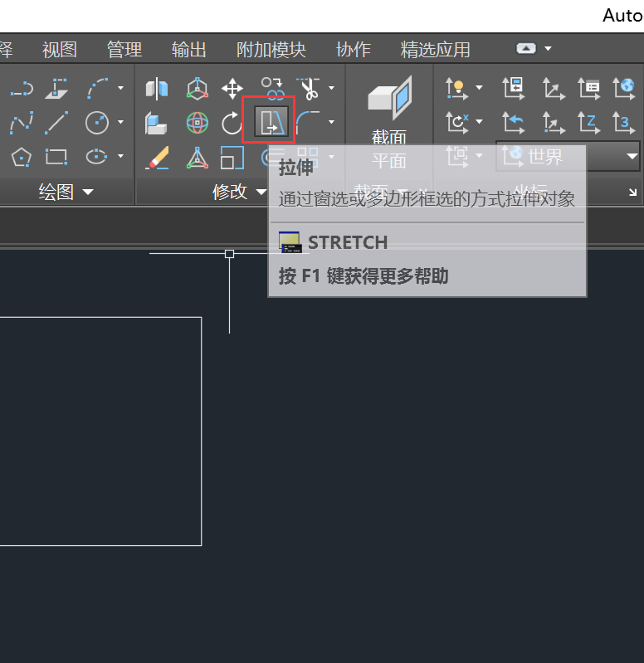
Task: Rotate UCS about X axis icon
Action: (x=457, y=123)
